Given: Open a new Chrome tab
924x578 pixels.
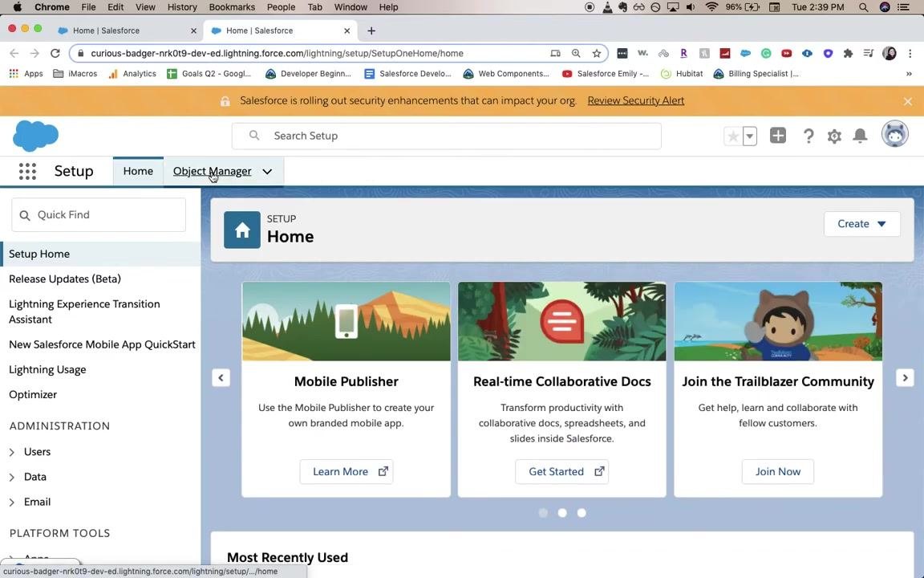Looking at the screenshot, I should pyautogui.click(x=371, y=31).
